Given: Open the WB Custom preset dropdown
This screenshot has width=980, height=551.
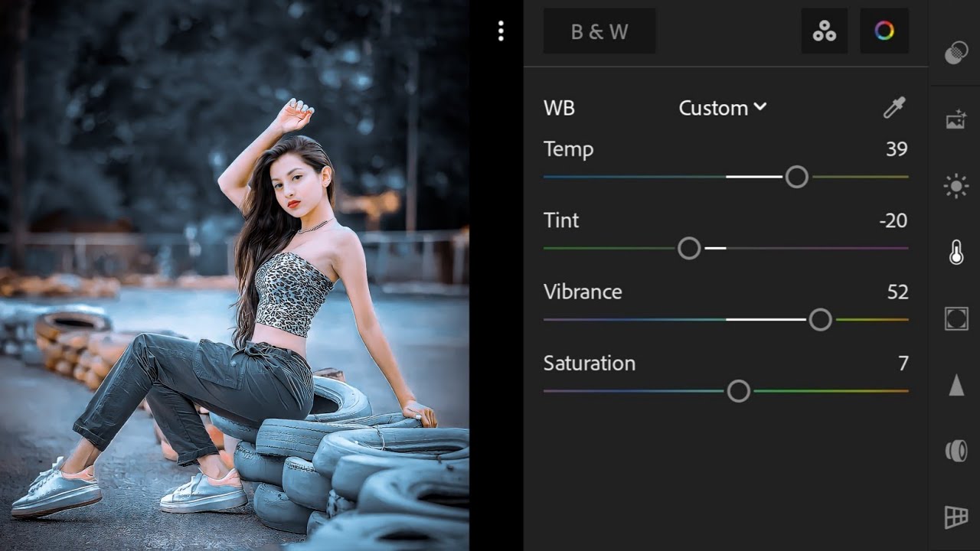Looking at the screenshot, I should tap(723, 108).
